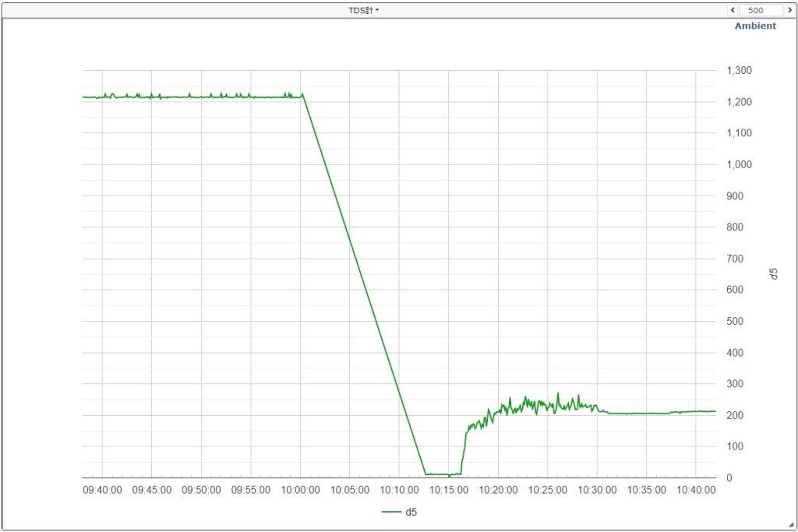The image size is (798, 532).
Task: Click the green d5 legend line swatch
Action: point(390,512)
